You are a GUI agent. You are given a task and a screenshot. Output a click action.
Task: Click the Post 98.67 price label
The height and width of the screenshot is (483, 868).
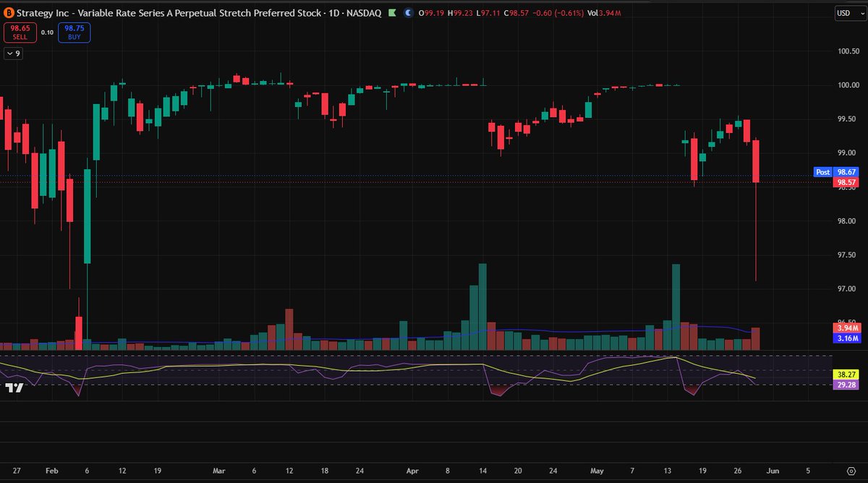pyautogui.click(x=836, y=172)
